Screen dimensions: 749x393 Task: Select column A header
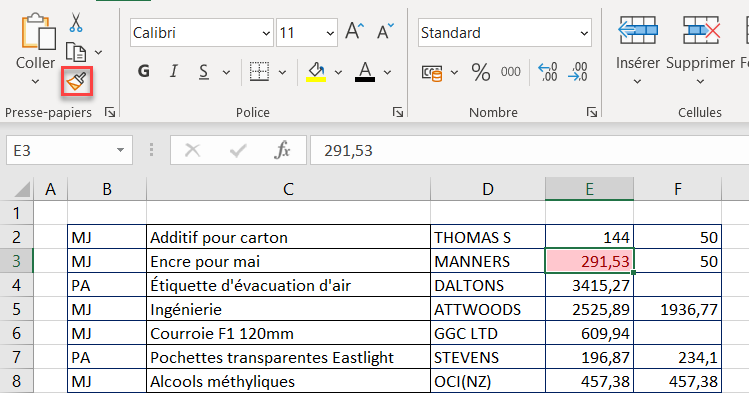51,190
